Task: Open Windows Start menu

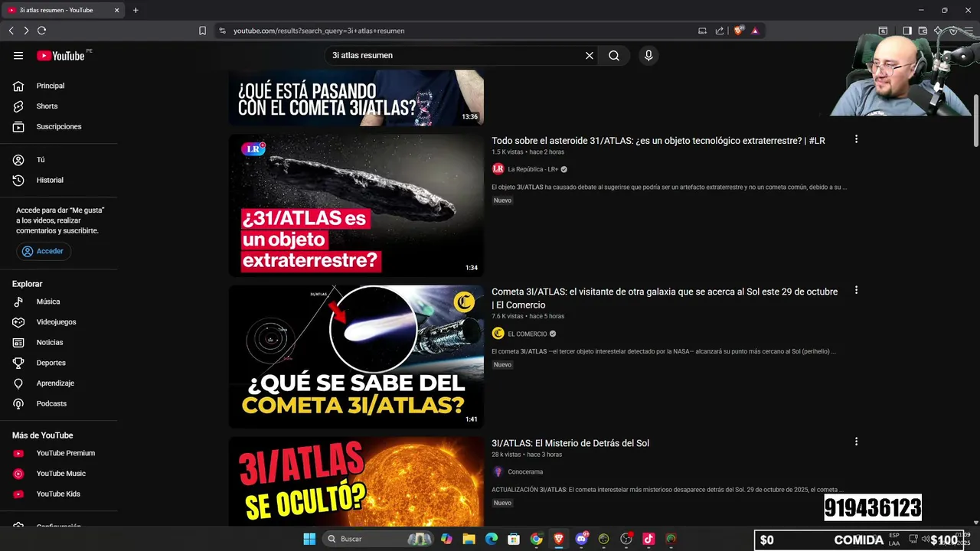Action: tap(309, 539)
